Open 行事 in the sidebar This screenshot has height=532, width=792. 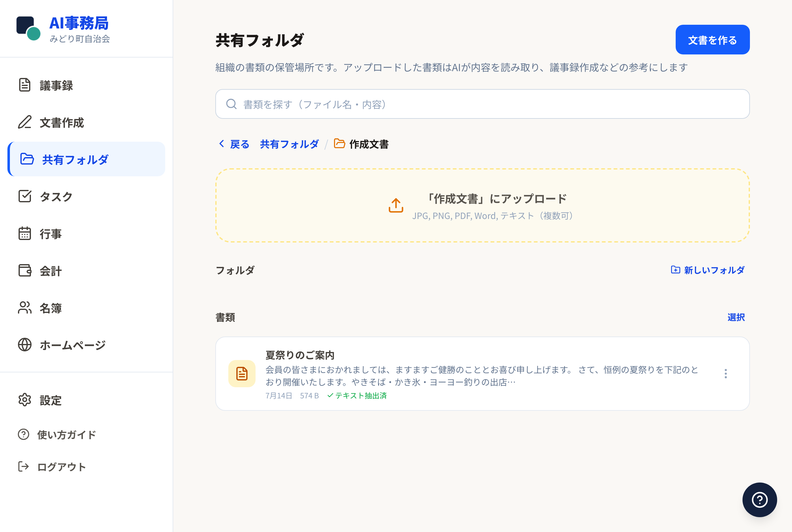click(86, 234)
